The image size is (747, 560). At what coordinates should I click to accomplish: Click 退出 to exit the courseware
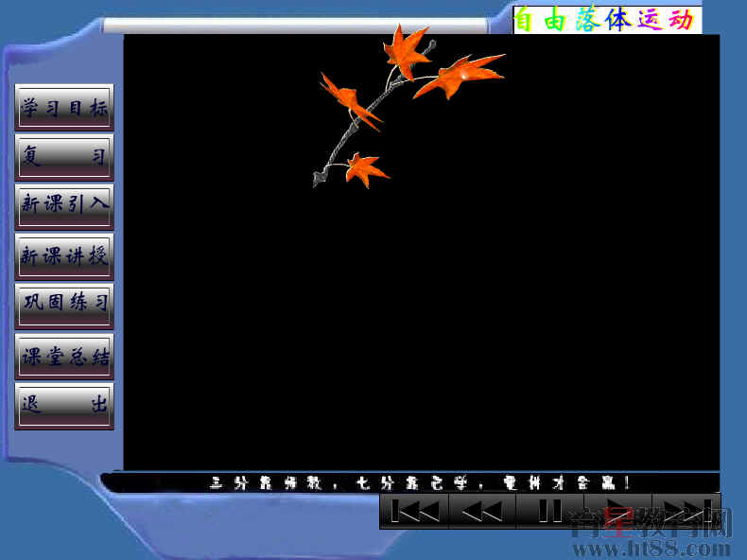(x=64, y=407)
